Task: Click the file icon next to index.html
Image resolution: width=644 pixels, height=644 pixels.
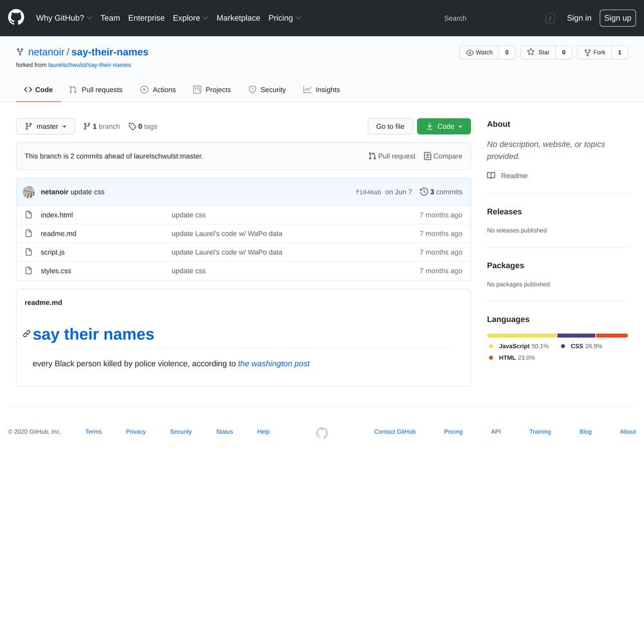Action: [x=28, y=215]
